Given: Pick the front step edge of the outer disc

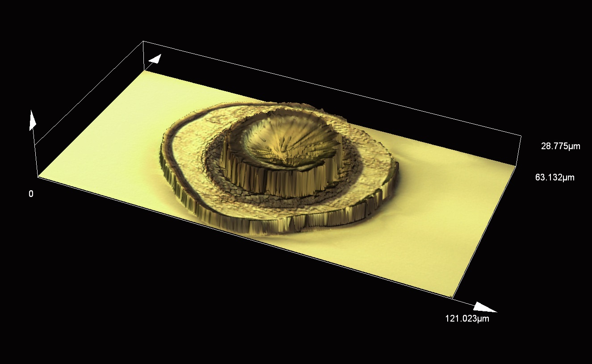Looking at the screenshot, I should pos(268,226).
